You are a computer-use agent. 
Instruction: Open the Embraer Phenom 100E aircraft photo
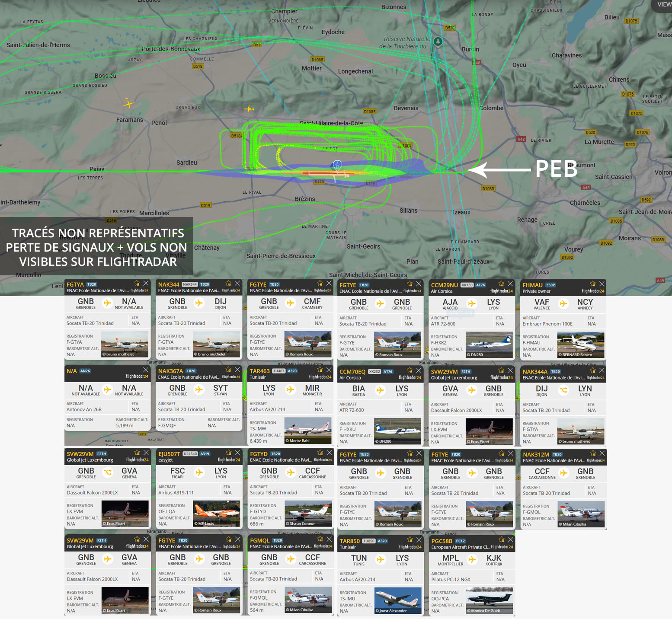(580, 345)
